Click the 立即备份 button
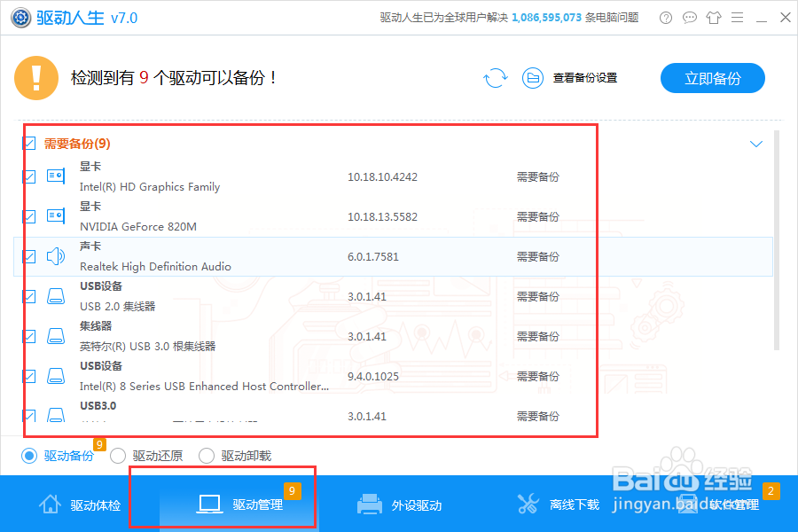This screenshot has height=532, width=798. 713,78
